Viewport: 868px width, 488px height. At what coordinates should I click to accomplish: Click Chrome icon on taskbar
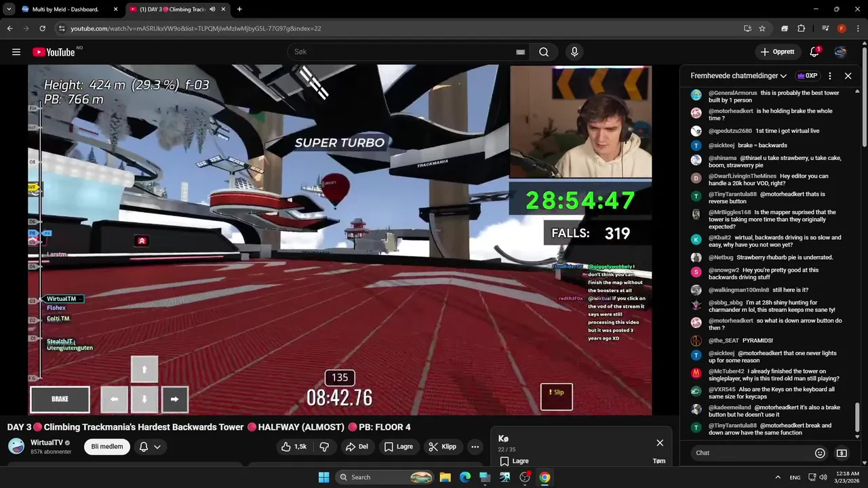pyautogui.click(x=545, y=477)
